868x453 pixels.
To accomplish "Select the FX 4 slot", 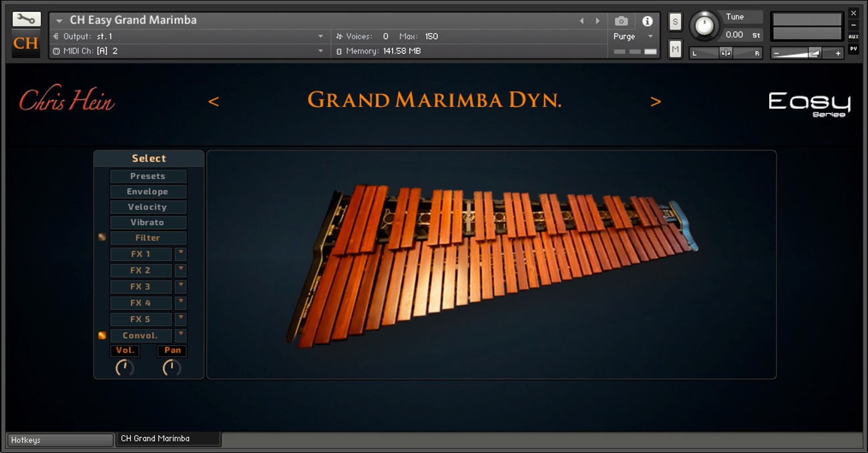I will point(141,303).
